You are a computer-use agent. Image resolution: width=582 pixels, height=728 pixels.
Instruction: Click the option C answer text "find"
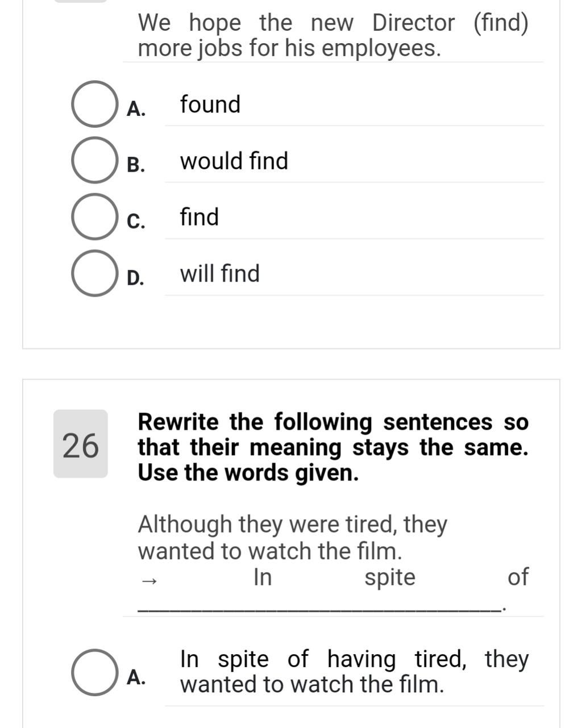(x=199, y=217)
